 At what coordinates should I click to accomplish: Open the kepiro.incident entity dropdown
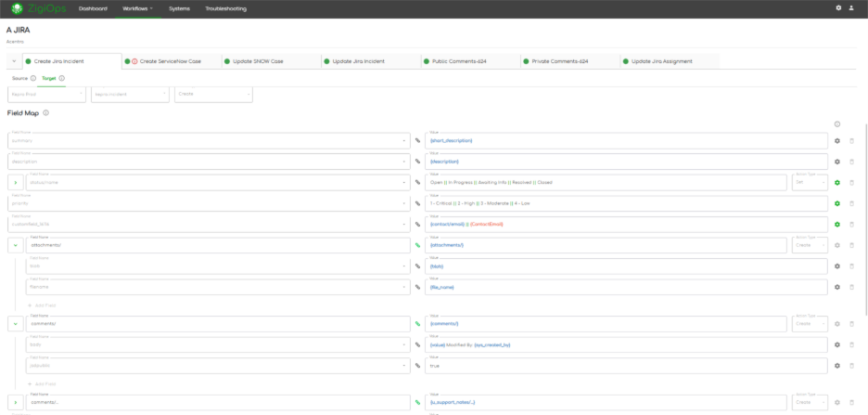pos(130,94)
